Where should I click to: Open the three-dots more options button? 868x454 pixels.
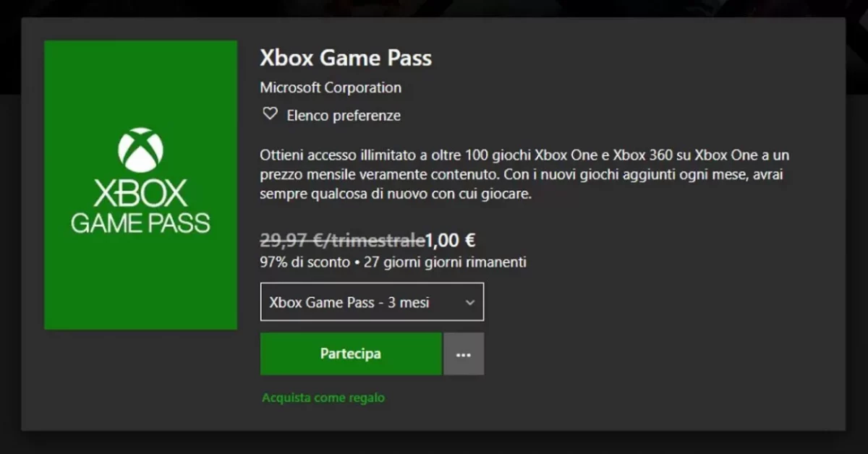coord(464,354)
